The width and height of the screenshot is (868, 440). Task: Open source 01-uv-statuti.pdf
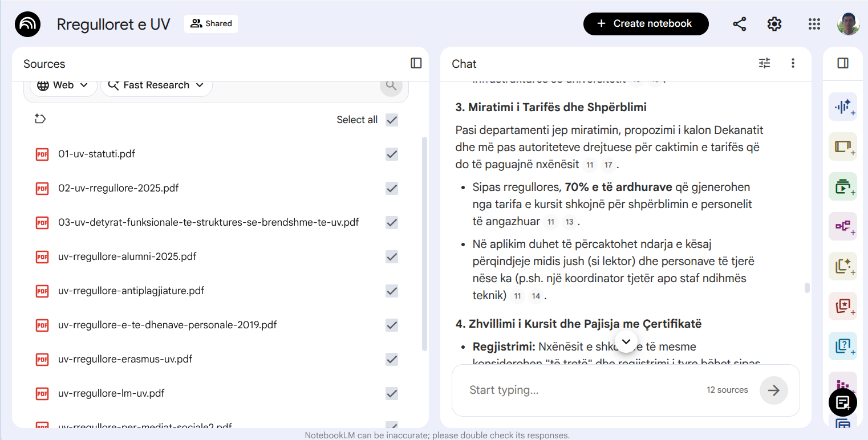coord(96,154)
